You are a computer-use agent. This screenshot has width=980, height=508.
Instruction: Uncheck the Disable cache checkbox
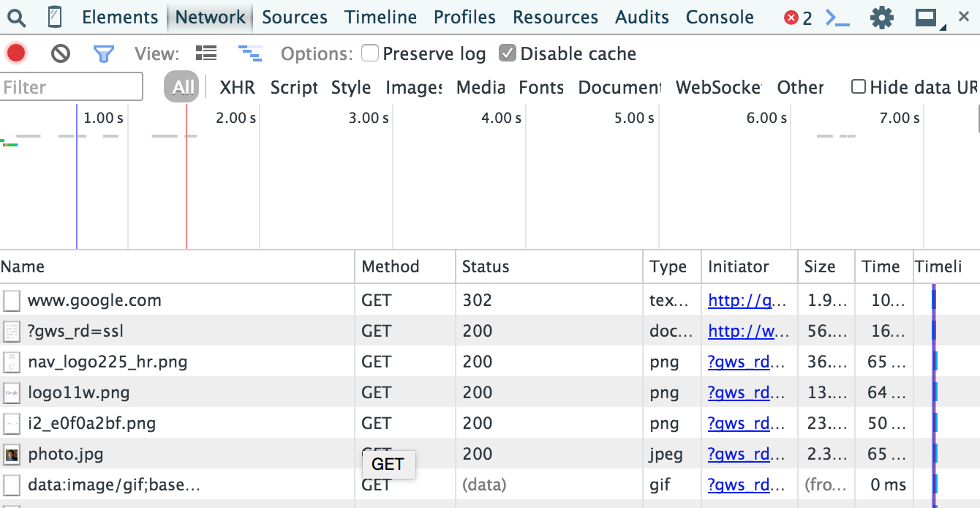tap(508, 53)
